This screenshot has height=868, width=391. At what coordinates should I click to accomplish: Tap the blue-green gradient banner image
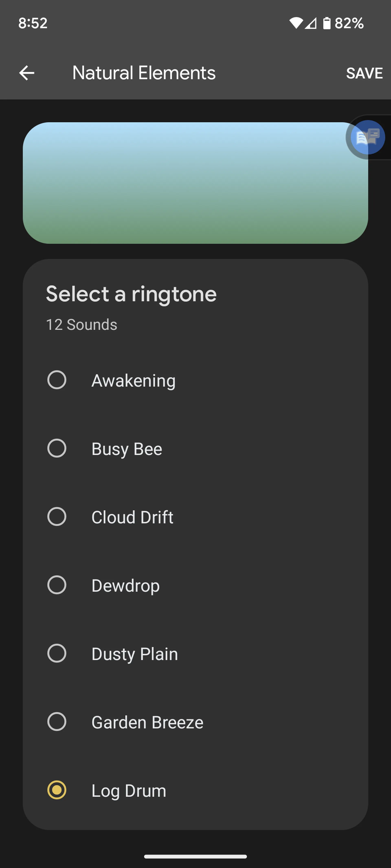tap(189, 183)
